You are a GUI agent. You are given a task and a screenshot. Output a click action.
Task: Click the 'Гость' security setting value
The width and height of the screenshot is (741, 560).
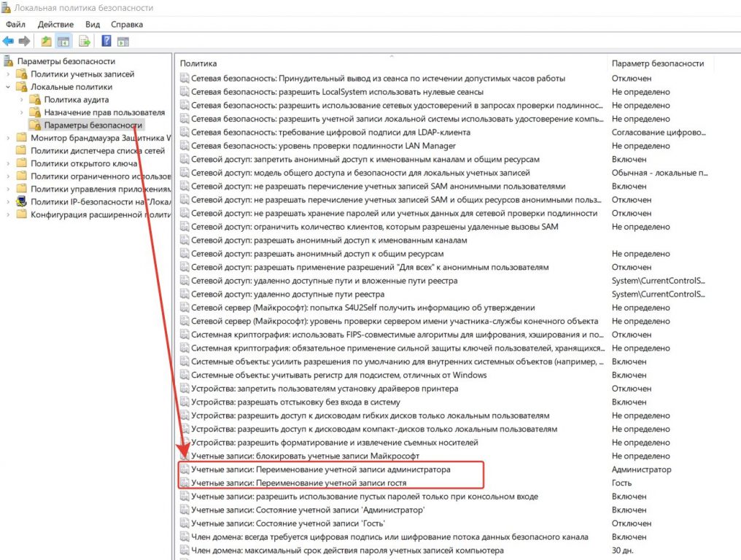point(621,483)
